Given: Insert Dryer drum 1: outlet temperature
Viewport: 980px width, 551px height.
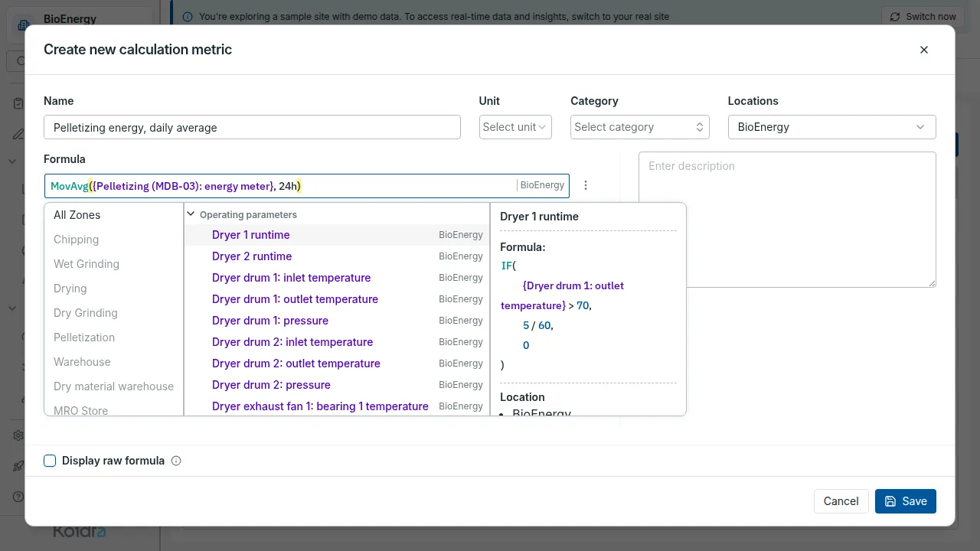Looking at the screenshot, I should (337, 299).
